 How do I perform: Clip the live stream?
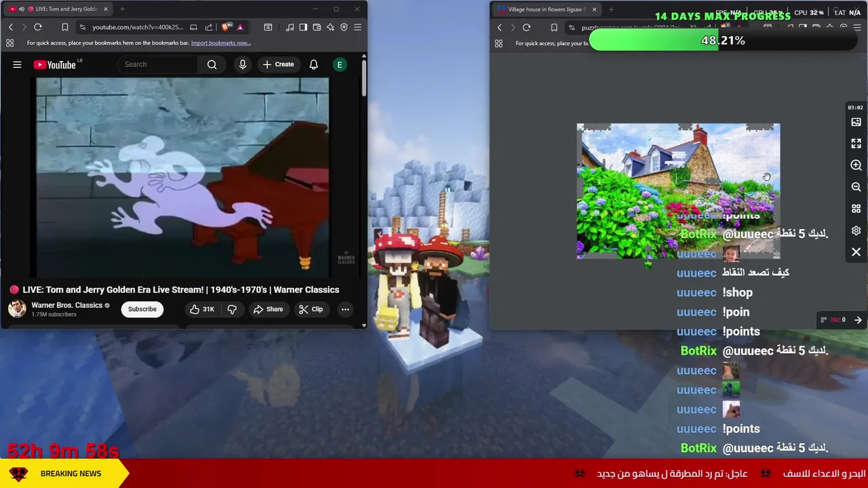311,309
